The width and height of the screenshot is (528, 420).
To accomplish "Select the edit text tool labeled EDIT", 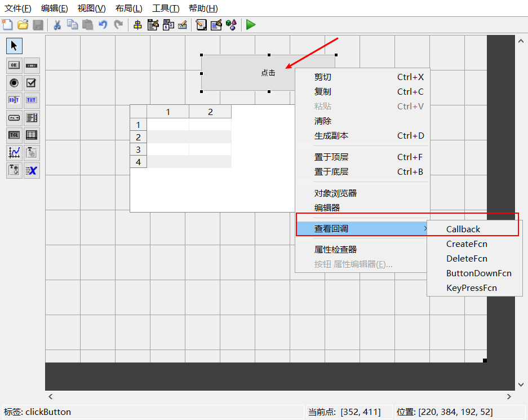I will pos(14,100).
